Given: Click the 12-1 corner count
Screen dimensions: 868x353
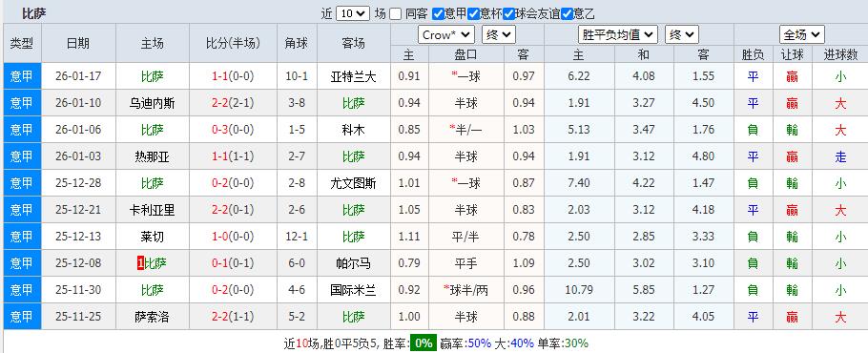Looking at the screenshot, I should click(297, 237).
